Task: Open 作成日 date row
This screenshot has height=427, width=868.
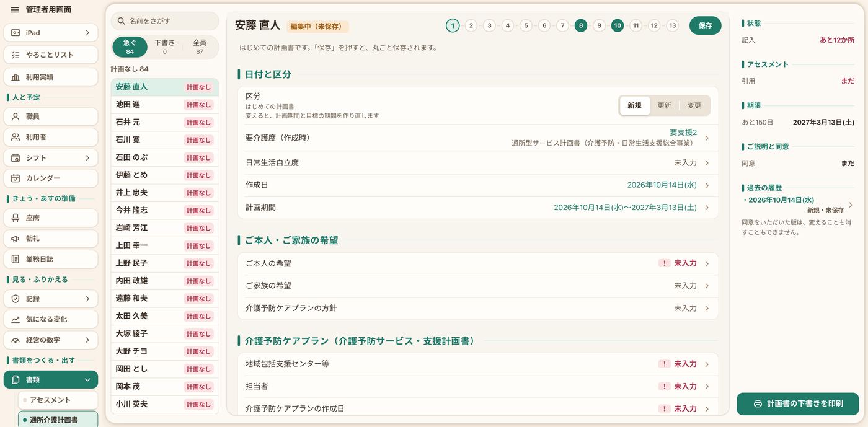Action: click(x=478, y=185)
